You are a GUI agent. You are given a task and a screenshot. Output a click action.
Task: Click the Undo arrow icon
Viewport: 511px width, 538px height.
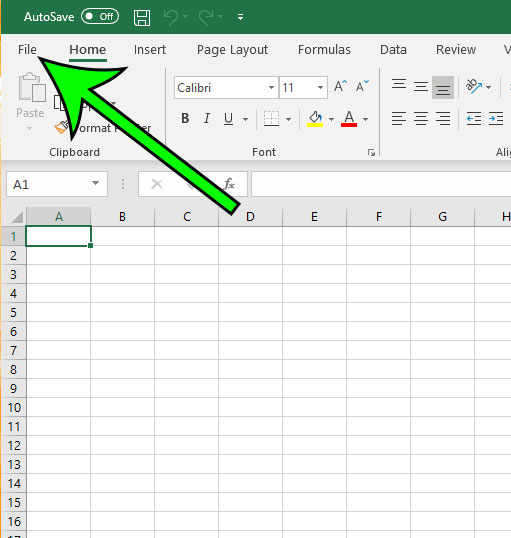(x=171, y=17)
